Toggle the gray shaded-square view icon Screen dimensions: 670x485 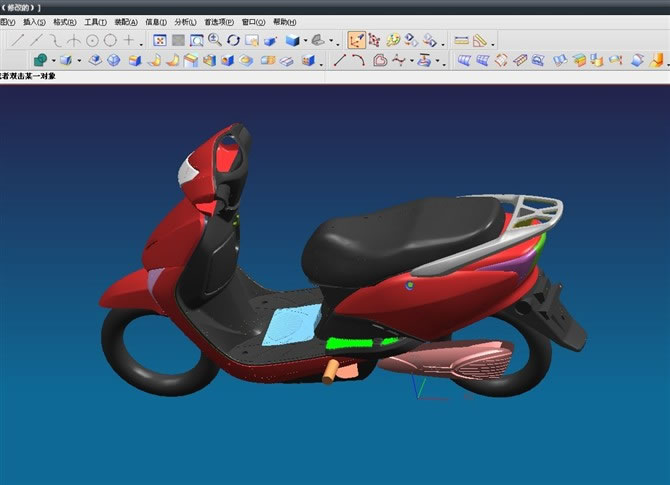pos(178,41)
